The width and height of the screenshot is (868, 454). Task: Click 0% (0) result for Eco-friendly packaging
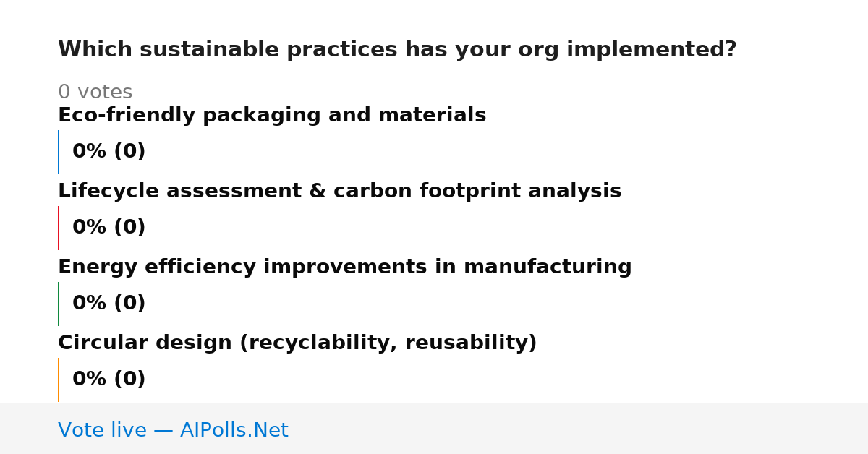[109, 152]
